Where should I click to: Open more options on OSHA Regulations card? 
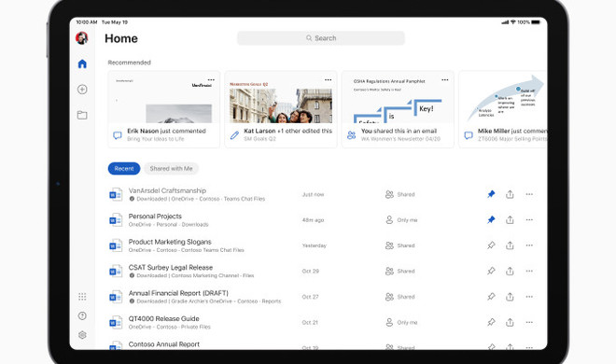point(444,79)
